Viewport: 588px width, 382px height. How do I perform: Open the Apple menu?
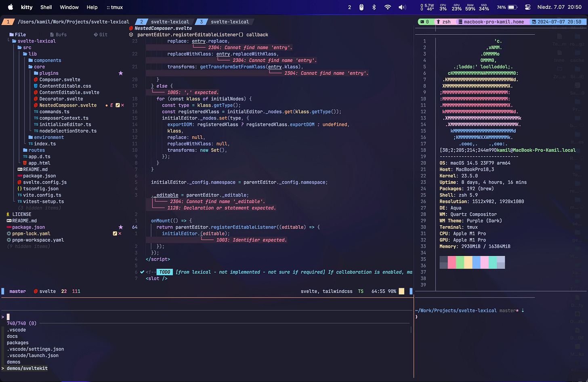(x=10, y=7)
